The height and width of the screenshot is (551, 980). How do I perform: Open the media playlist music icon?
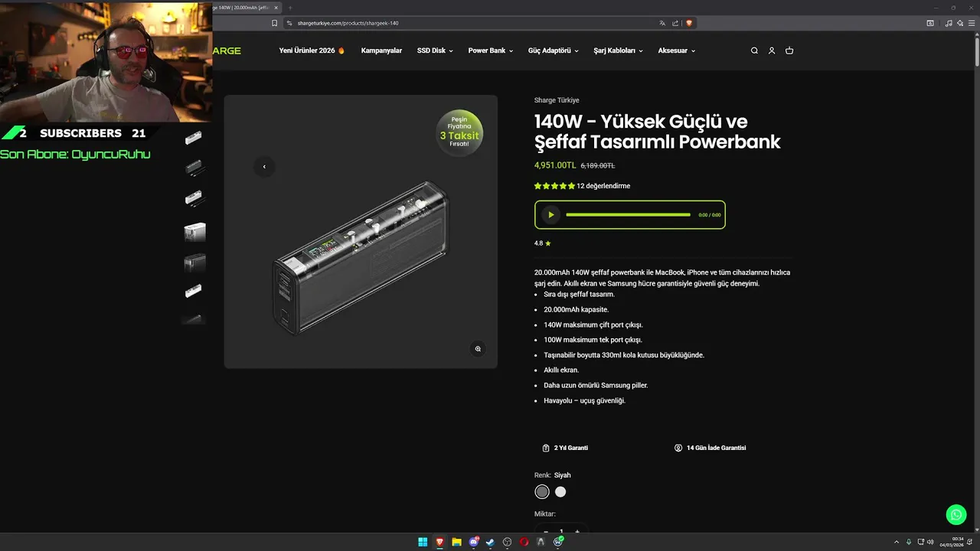coord(949,23)
